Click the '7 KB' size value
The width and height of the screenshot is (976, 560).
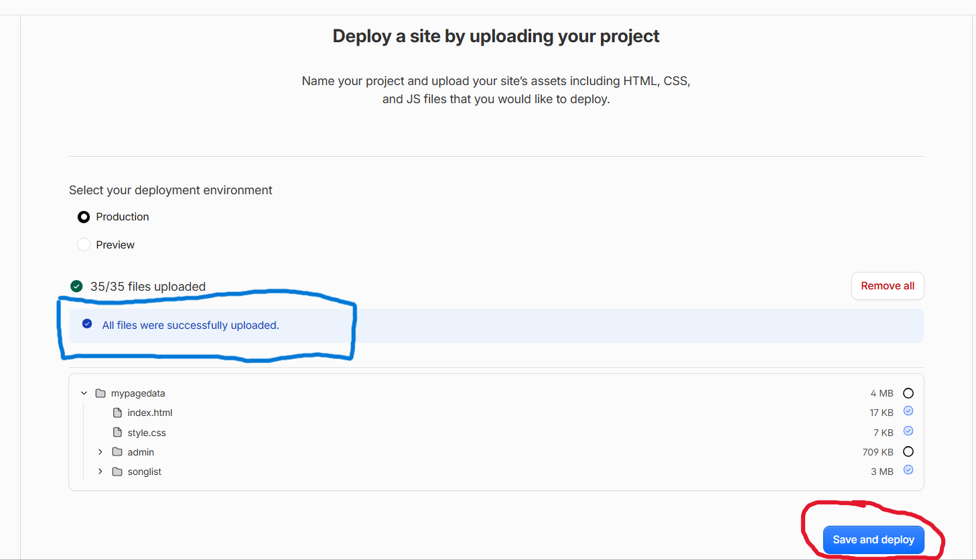(884, 433)
